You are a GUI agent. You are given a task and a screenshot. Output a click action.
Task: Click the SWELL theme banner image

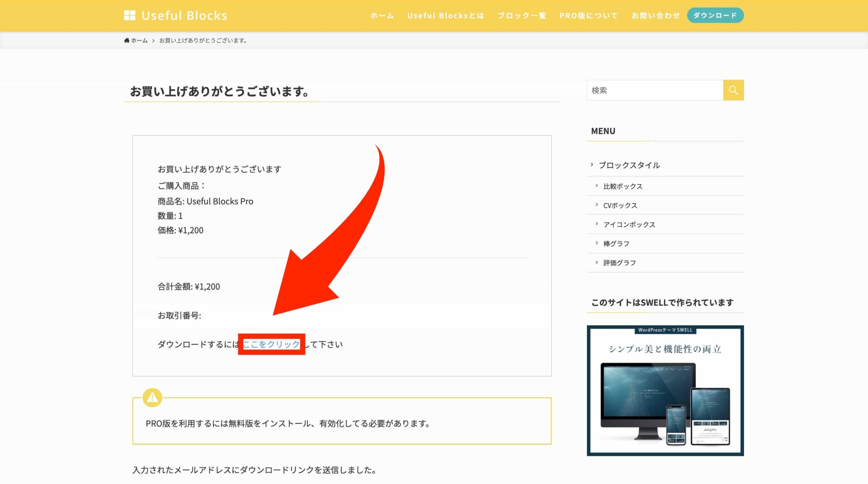665,391
